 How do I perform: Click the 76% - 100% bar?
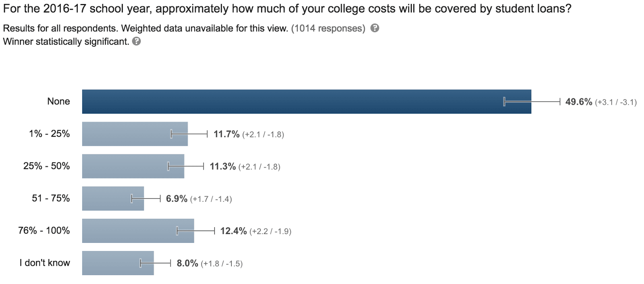[x=138, y=230]
